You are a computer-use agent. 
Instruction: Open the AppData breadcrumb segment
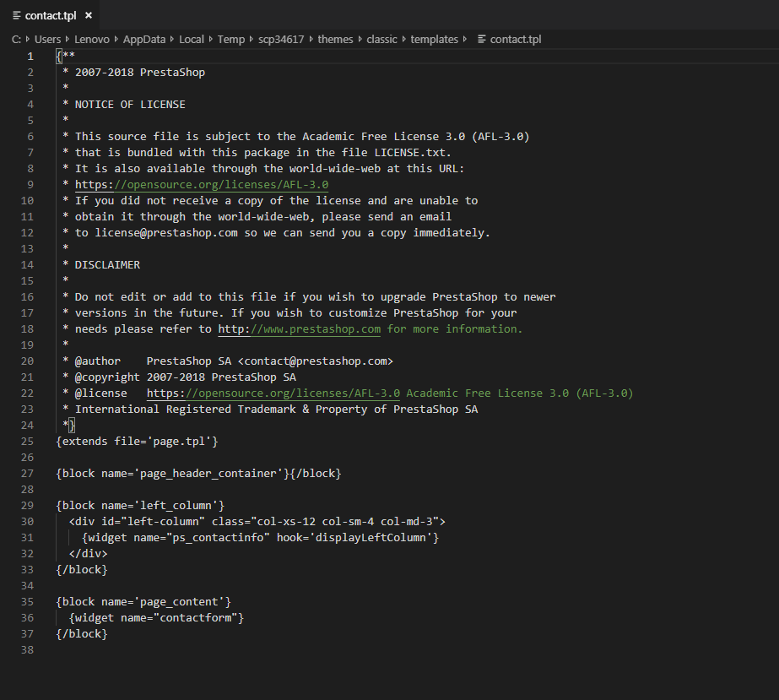click(x=142, y=39)
